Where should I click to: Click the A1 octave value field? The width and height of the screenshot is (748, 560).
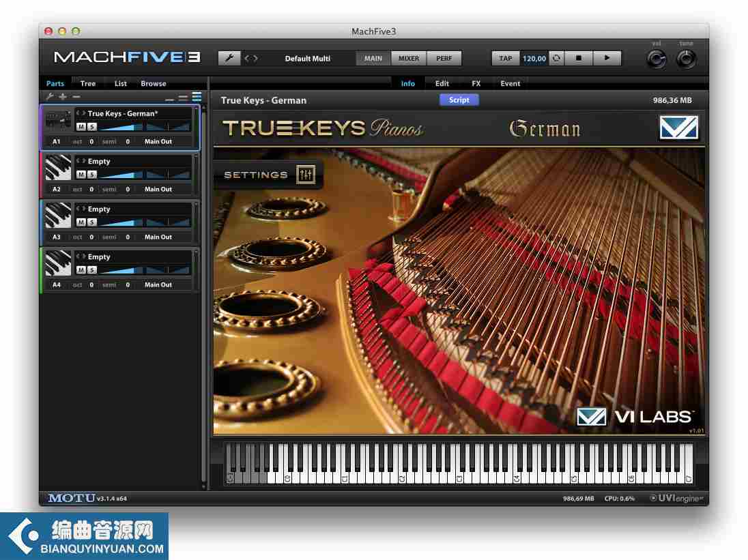click(x=91, y=142)
